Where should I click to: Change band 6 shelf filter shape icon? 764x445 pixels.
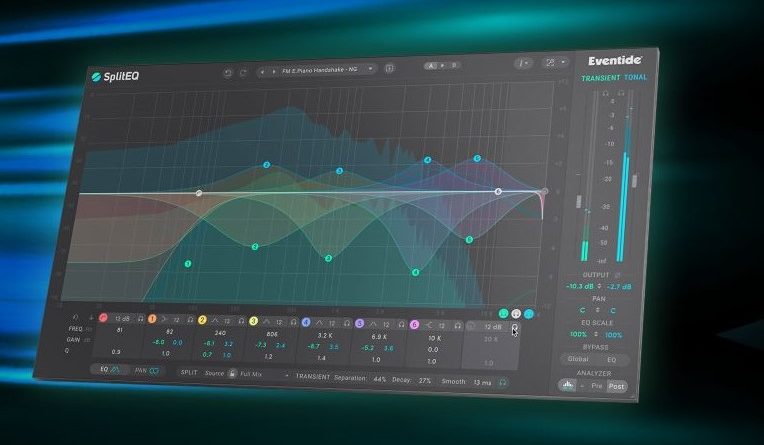[x=428, y=325]
